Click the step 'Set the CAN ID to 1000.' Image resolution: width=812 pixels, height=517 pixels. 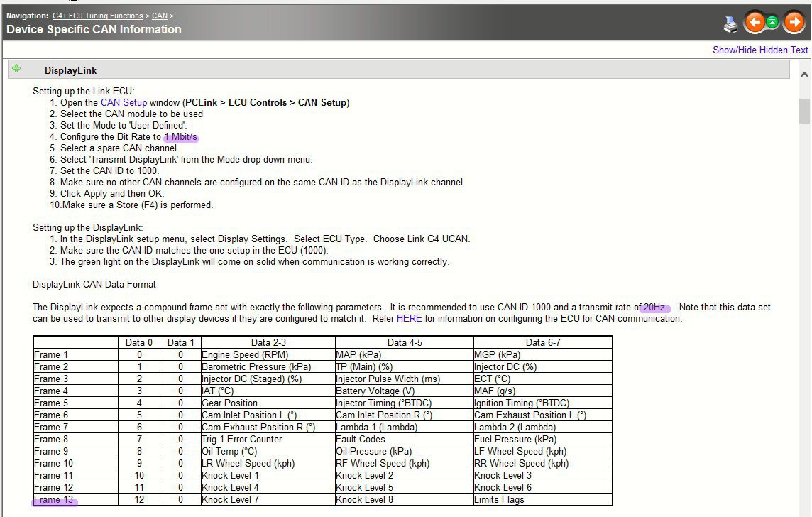tap(110, 171)
